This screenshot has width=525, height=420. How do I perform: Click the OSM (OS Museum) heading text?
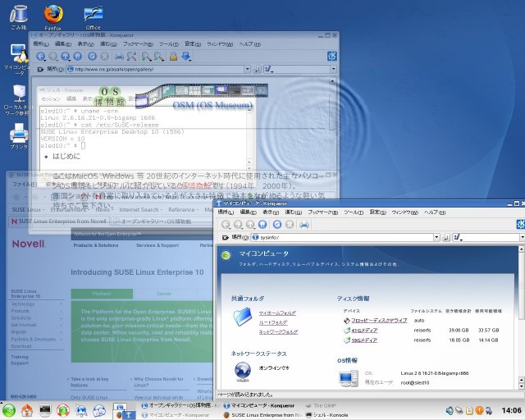click(212, 106)
